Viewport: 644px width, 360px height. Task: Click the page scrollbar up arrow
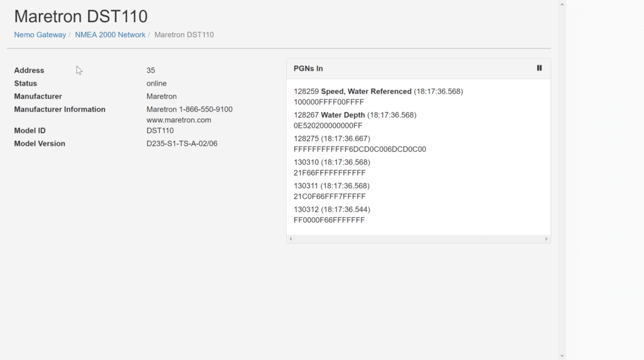(x=562, y=4)
